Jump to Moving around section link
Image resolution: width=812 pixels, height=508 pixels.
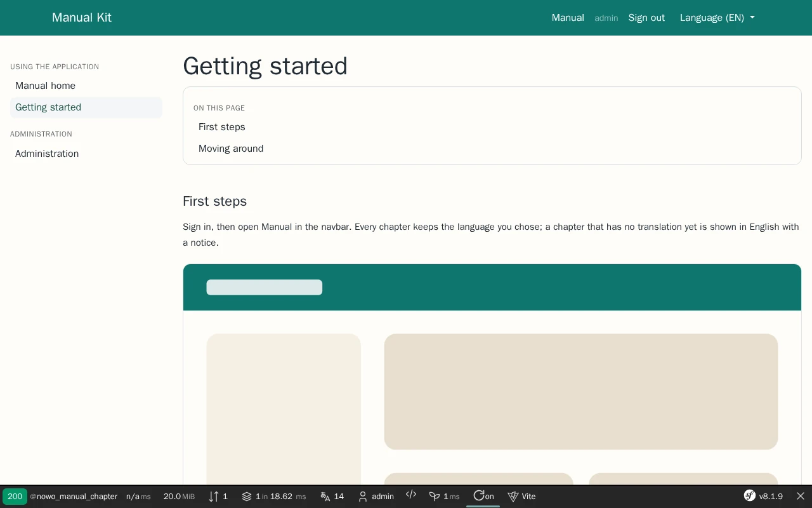(231, 149)
